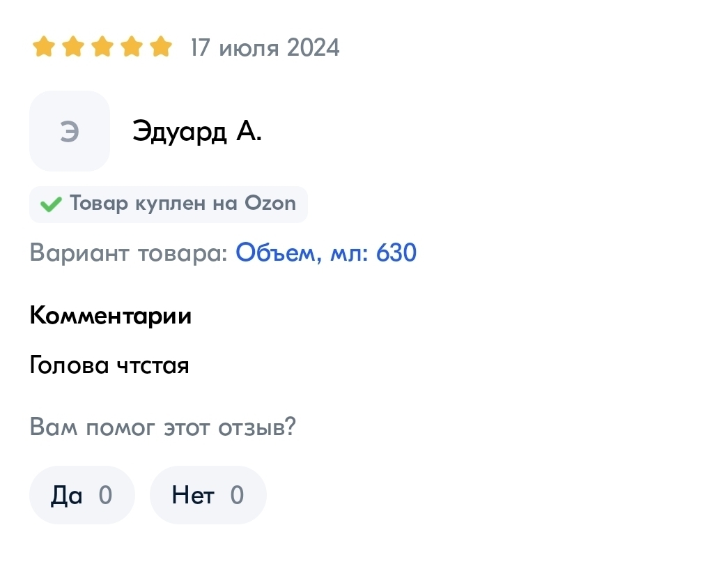Click the green checkmark verification icon
This screenshot has width=728, height=562.
pyautogui.click(x=51, y=204)
